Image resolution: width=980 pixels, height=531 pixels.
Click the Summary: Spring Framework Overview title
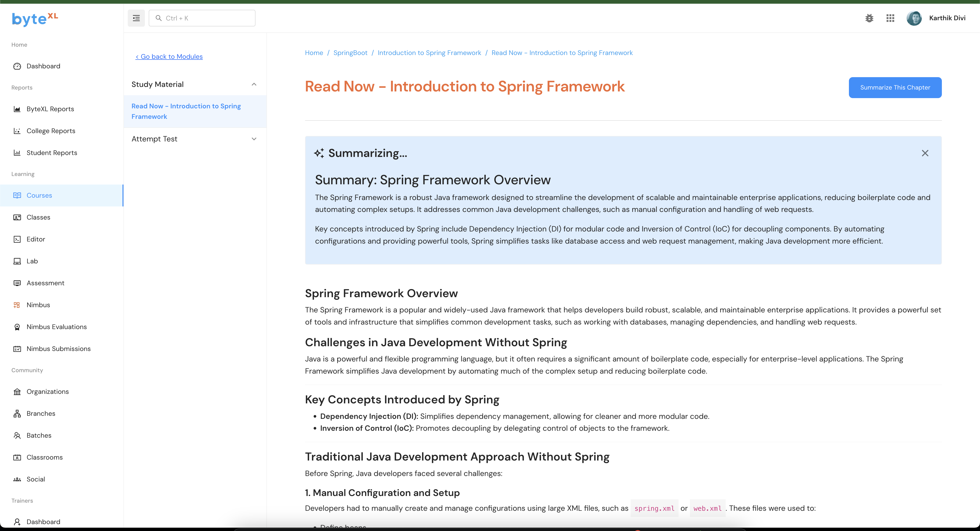click(x=433, y=180)
